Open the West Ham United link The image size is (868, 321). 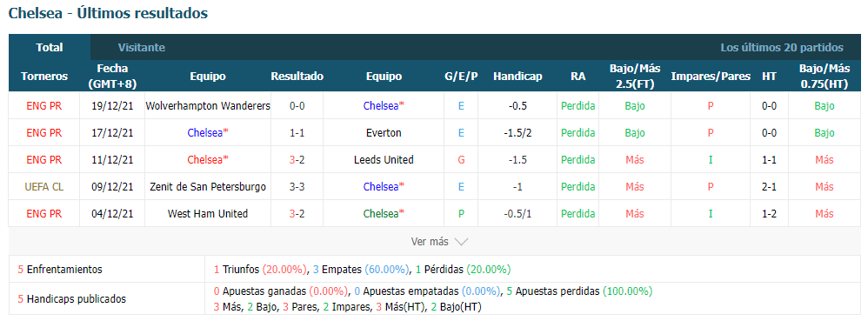[208, 214]
